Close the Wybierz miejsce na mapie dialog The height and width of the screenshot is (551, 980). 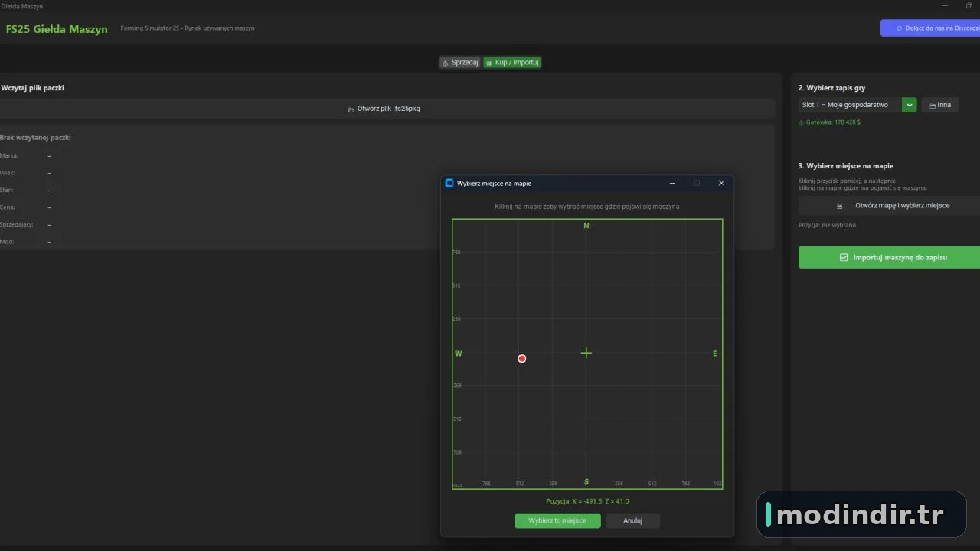click(721, 183)
